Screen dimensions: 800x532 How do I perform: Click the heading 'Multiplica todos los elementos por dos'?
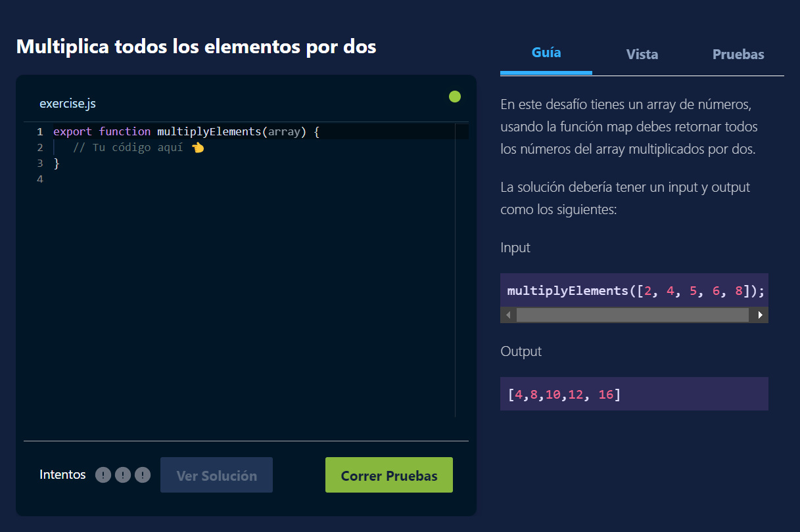pyautogui.click(x=196, y=47)
